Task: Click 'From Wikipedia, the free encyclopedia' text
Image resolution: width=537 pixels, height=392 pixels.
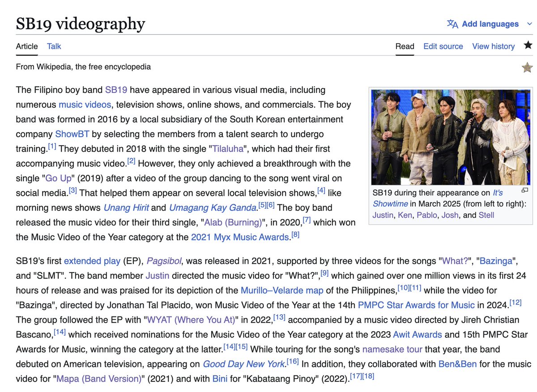Action: 83,67
